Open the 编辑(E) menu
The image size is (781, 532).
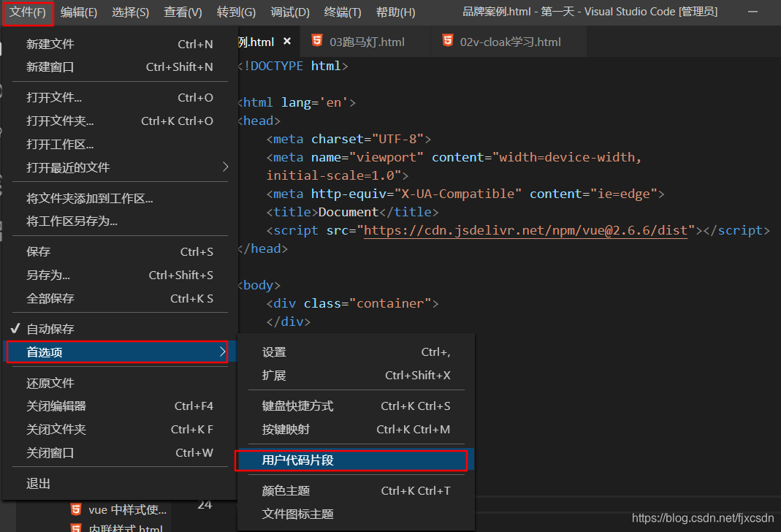(x=79, y=12)
